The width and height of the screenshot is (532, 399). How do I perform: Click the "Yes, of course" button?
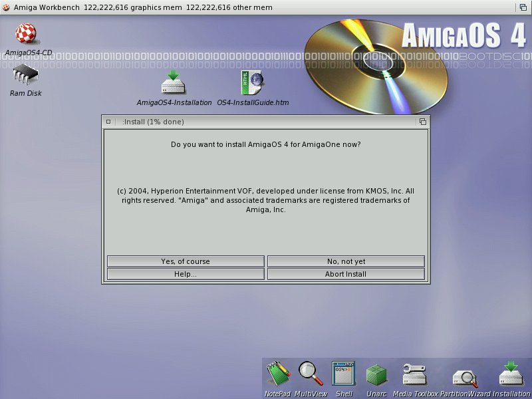tap(186, 261)
